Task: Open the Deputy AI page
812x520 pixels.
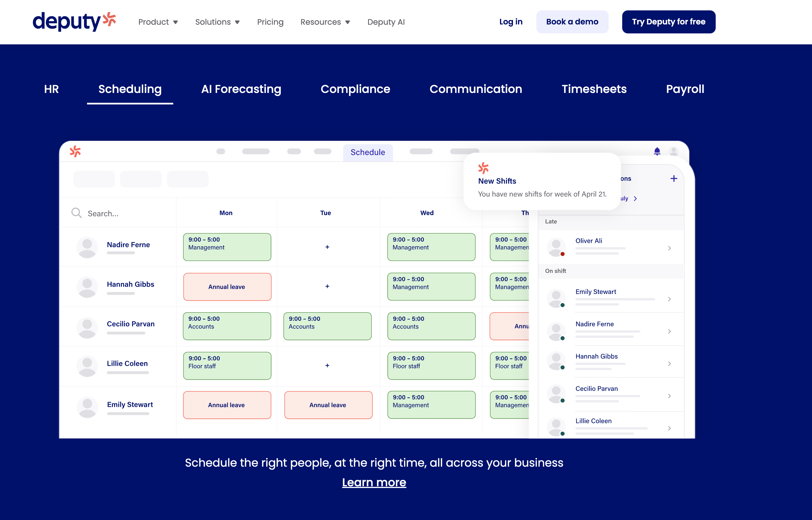Action: click(x=386, y=22)
